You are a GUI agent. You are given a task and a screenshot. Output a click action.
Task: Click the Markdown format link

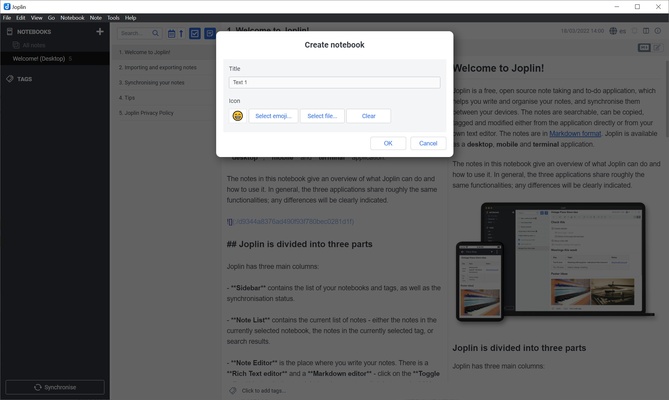pos(575,133)
